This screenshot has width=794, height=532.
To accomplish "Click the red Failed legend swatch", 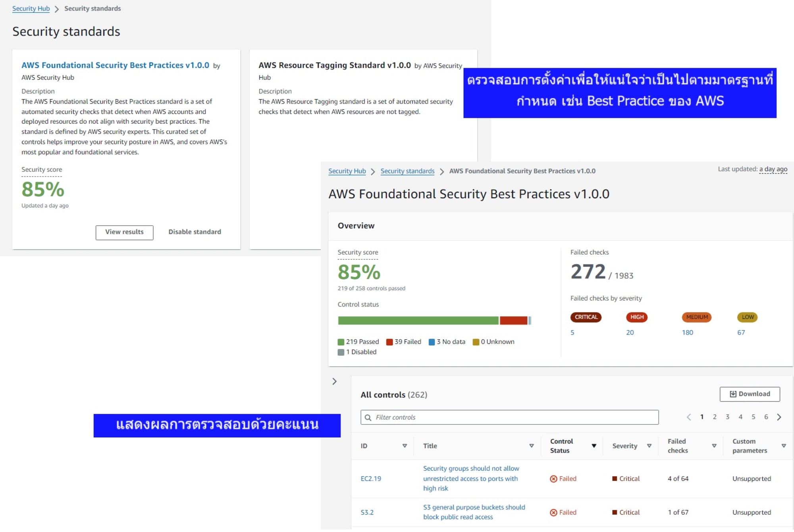I will pyautogui.click(x=389, y=342).
